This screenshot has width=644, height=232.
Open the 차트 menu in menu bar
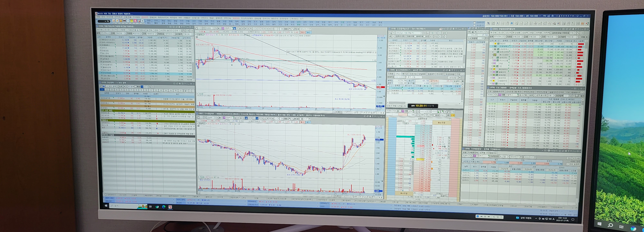coord(180,18)
